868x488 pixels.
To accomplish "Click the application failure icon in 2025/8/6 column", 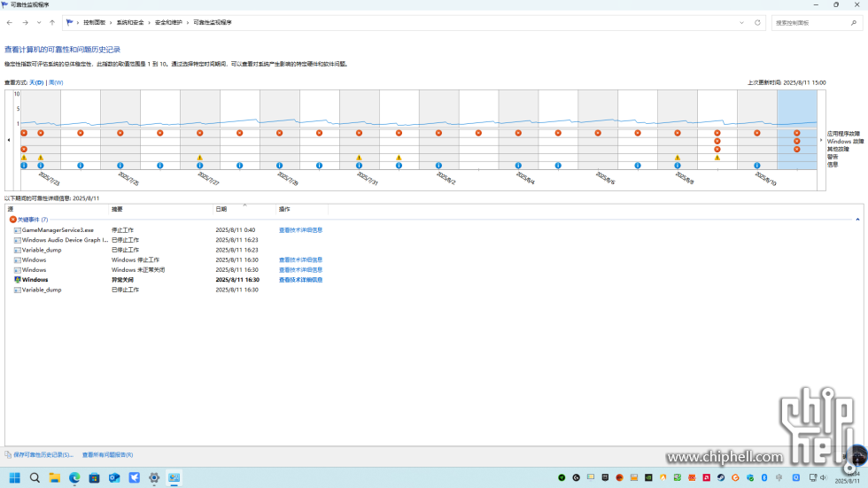I will tap(598, 133).
